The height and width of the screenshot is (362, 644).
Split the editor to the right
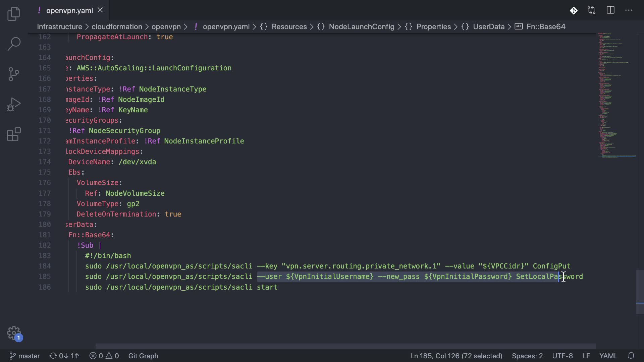610,10
